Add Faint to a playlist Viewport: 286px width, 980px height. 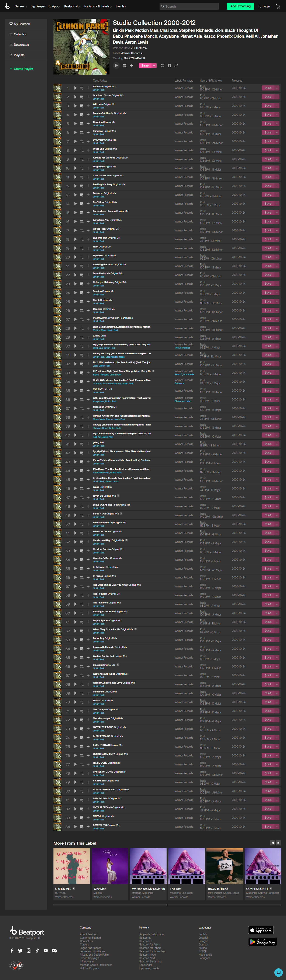[88, 248]
